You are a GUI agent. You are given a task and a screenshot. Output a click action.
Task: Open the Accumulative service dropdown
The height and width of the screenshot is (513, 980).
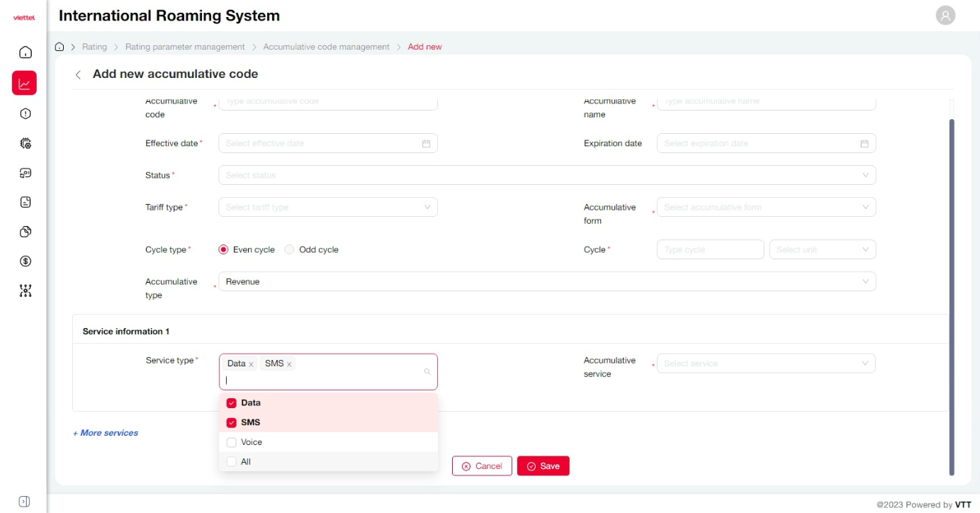(765, 363)
